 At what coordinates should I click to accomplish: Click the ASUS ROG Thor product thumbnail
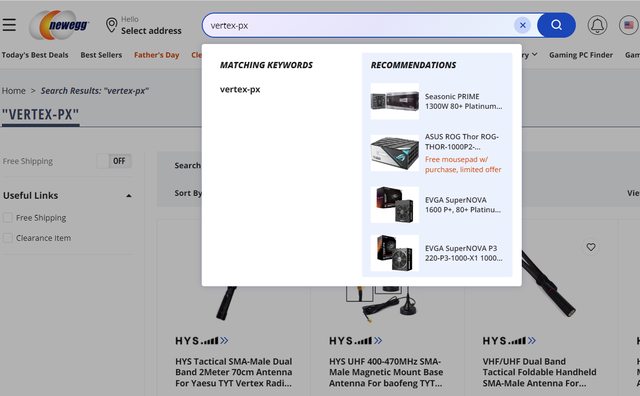(x=395, y=153)
